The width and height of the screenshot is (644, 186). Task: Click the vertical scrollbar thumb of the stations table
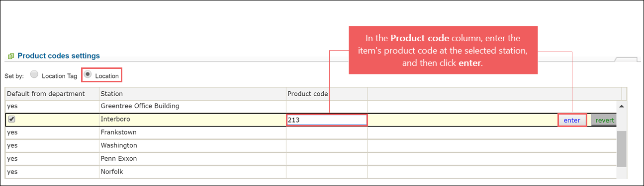(x=622, y=149)
